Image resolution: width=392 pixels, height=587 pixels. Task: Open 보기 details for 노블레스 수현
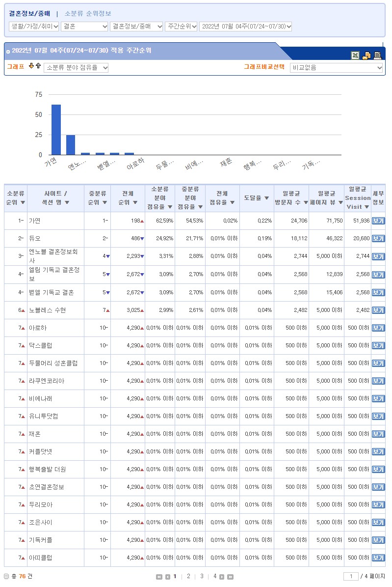tap(378, 310)
